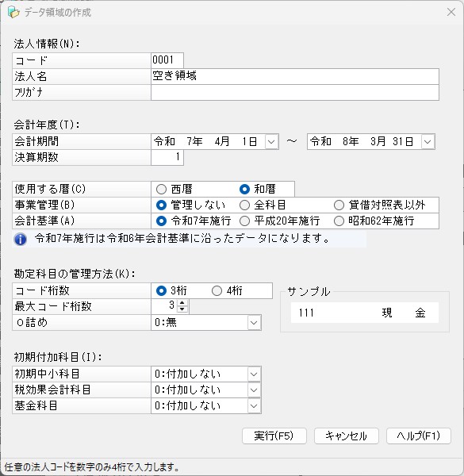This screenshot has width=464, height=476.
Task: Click the フリガナ input field
Action: pos(295,92)
